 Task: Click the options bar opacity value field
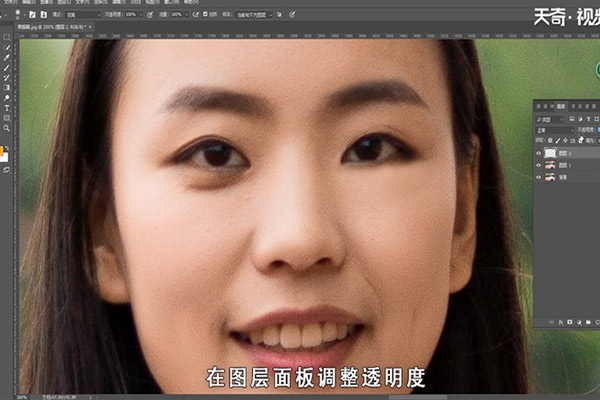[x=130, y=15]
